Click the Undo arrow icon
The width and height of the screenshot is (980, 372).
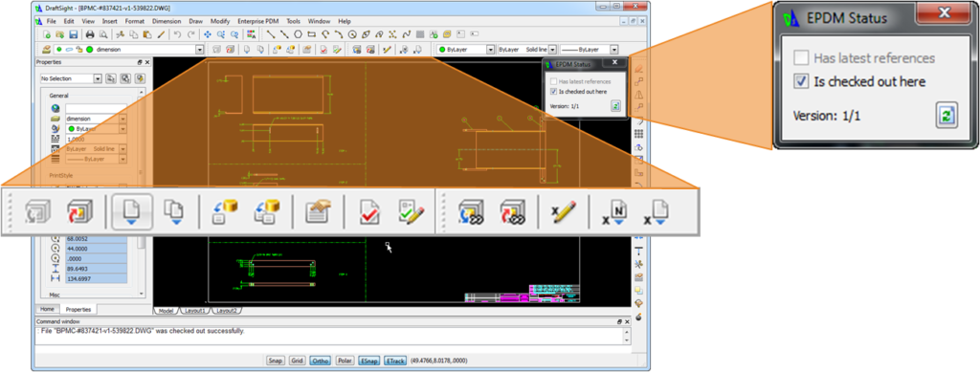(177, 34)
